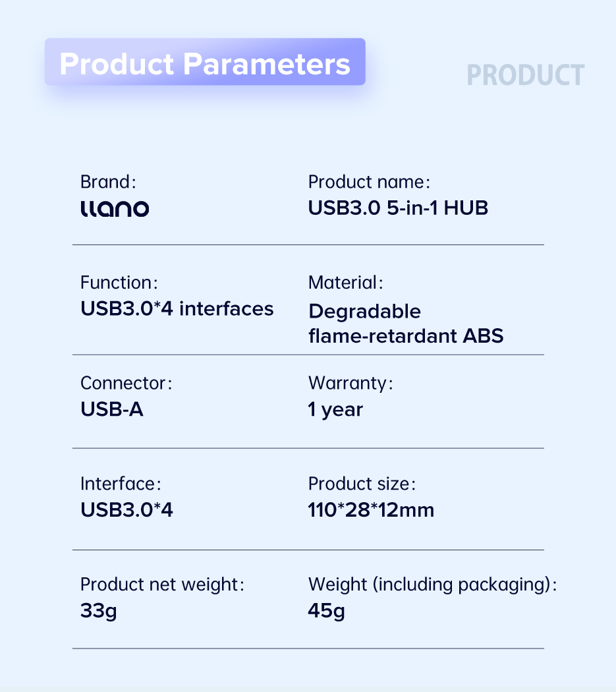Viewport: 616px width, 692px height.
Task: Select the 45g packaged weight value
Action: tap(327, 611)
